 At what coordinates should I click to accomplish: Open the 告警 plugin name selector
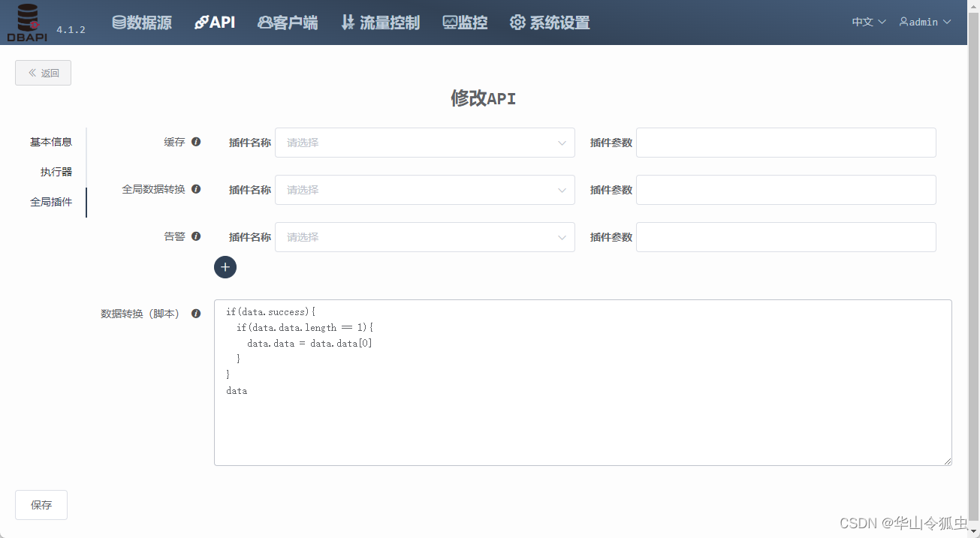coord(425,236)
